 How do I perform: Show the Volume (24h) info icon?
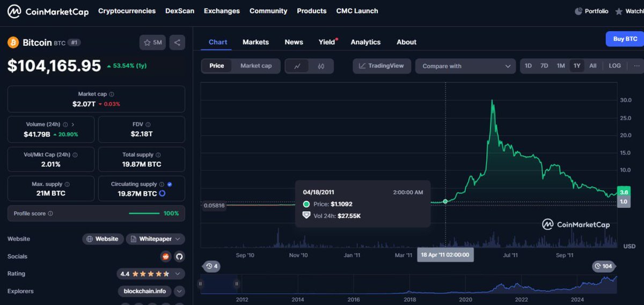pyautogui.click(x=65, y=124)
